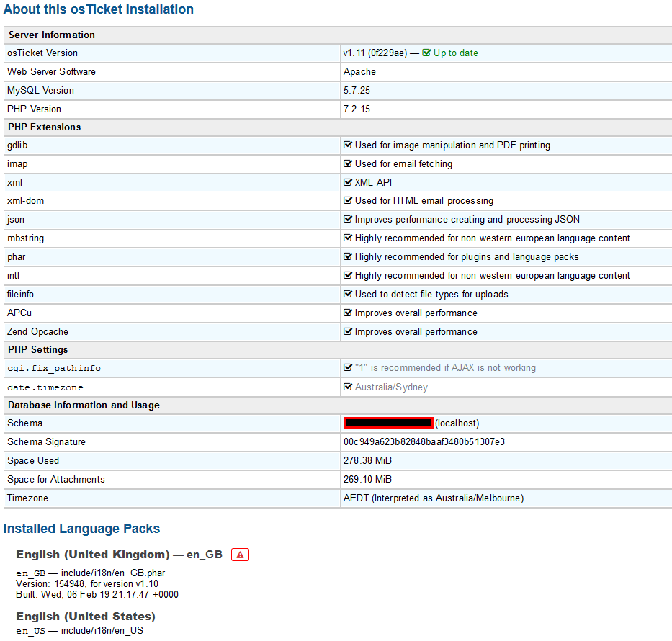
Task: Click the greyed cgi.fix_pathinfo check mark
Action: coord(348,368)
